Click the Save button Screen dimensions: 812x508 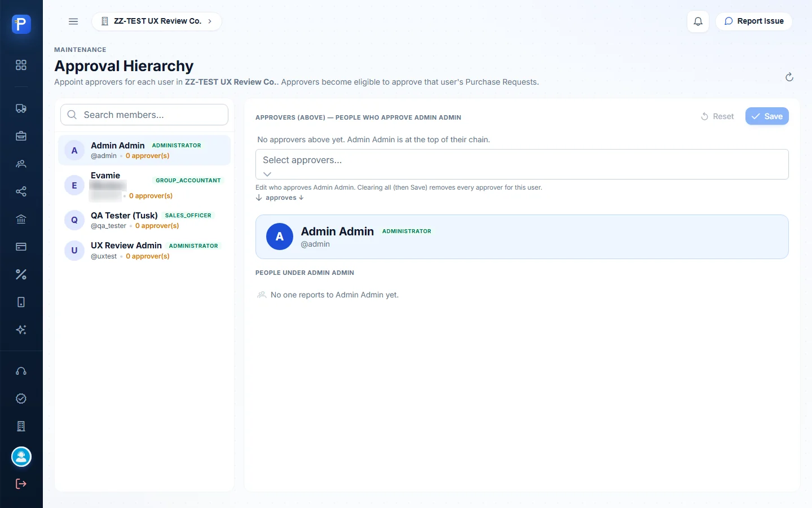pos(767,116)
